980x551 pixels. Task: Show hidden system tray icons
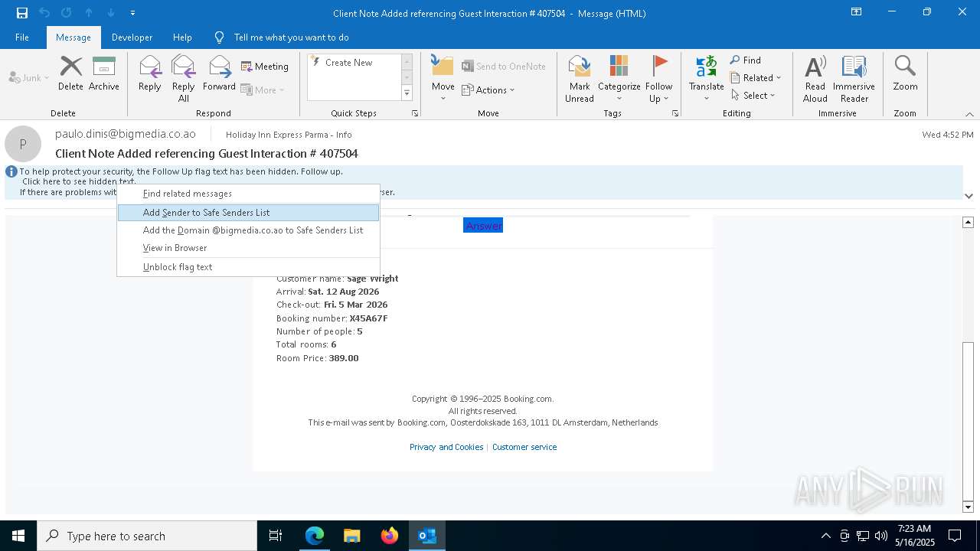(x=825, y=536)
